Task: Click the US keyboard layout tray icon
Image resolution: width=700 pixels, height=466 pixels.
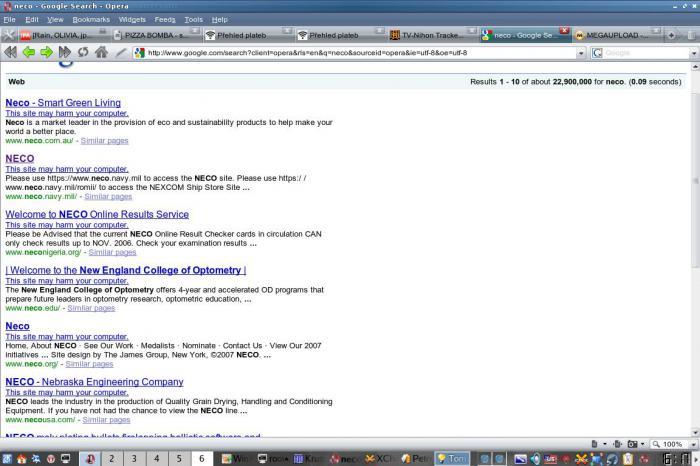Action: (550, 459)
